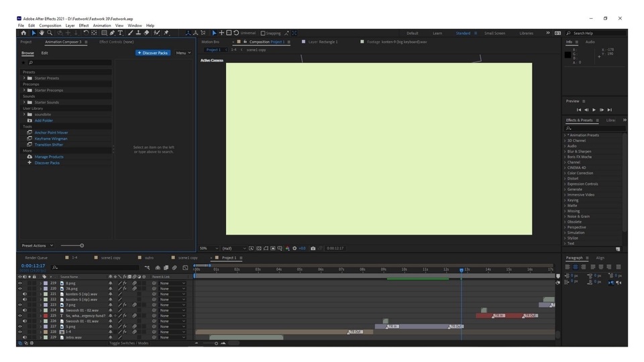Select the Hand tool
Image resolution: width=644 pixels, height=362 pixels.
[42, 33]
